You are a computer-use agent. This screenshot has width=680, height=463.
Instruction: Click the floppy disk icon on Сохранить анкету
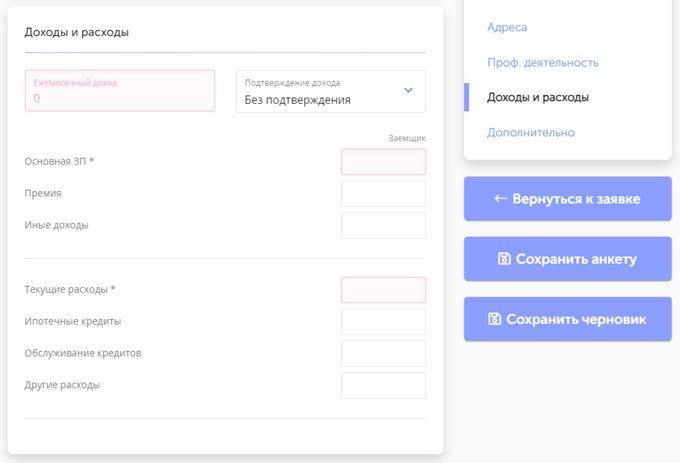pyautogui.click(x=505, y=259)
